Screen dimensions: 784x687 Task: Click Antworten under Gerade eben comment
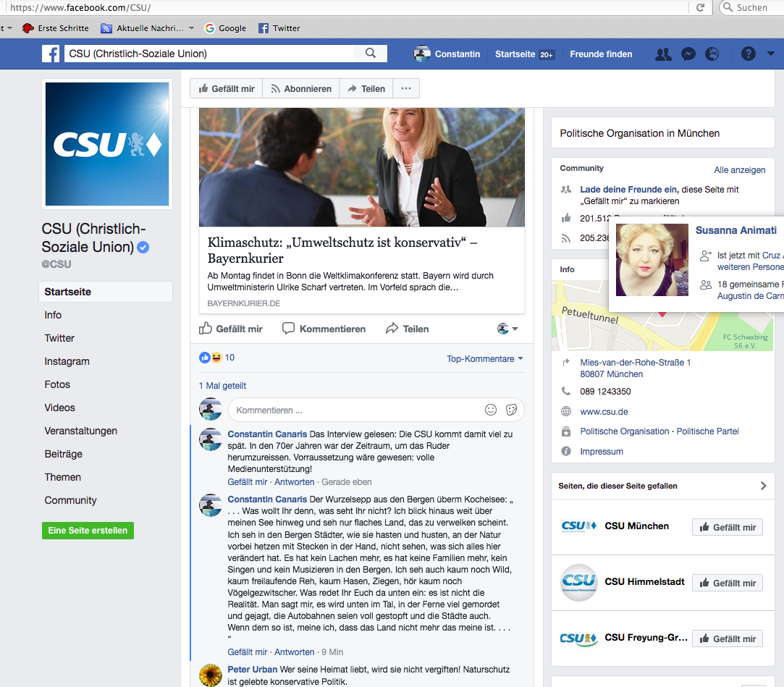click(x=295, y=482)
